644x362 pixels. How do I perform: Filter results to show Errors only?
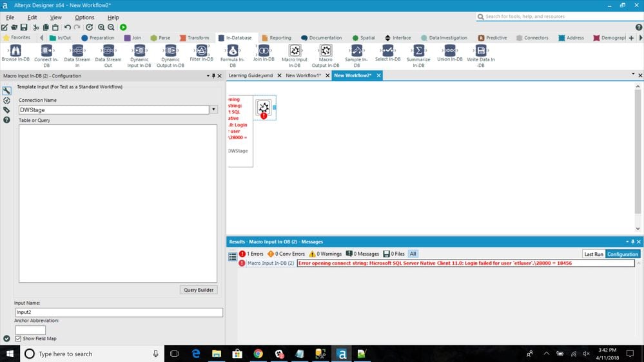pyautogui.click(x=251, y=254)
